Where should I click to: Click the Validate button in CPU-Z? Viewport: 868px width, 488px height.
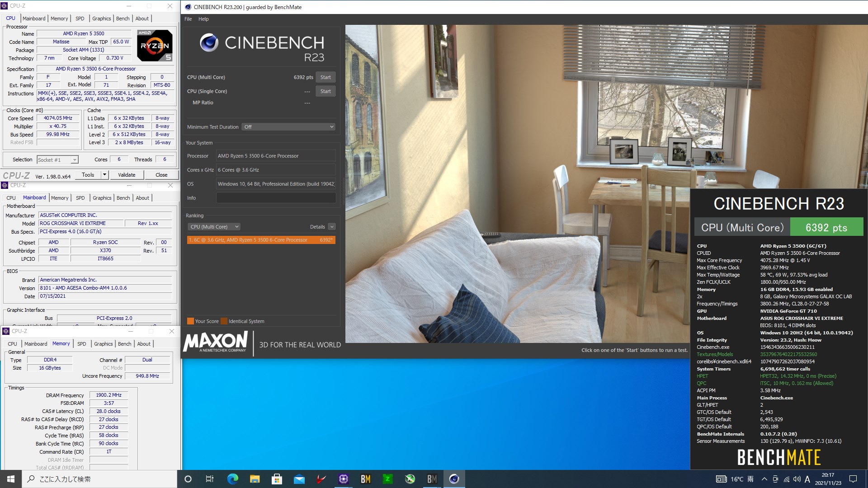pos(127,175)
